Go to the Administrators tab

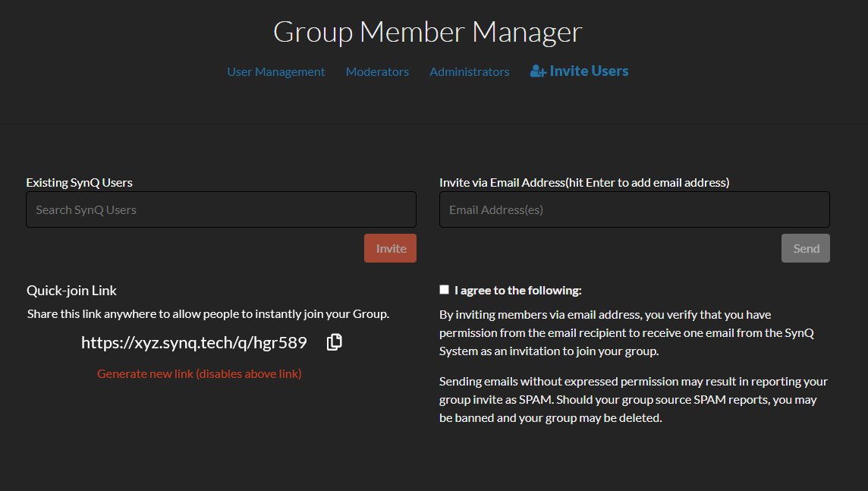(470, 72)
